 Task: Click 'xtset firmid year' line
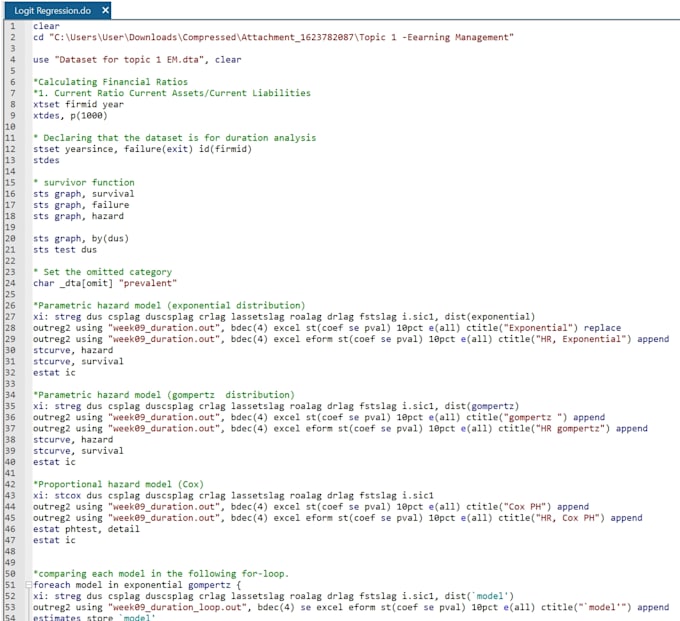(78, 105)
